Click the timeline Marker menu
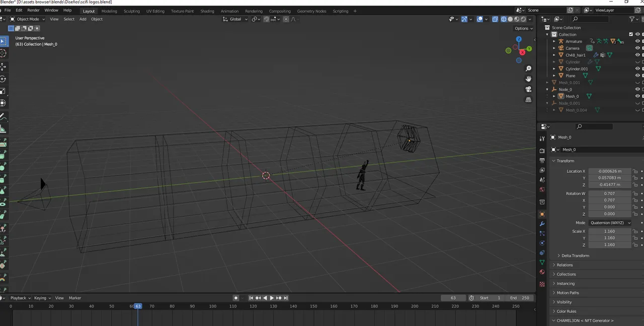The image size is (644, 326). pos(75,298)
